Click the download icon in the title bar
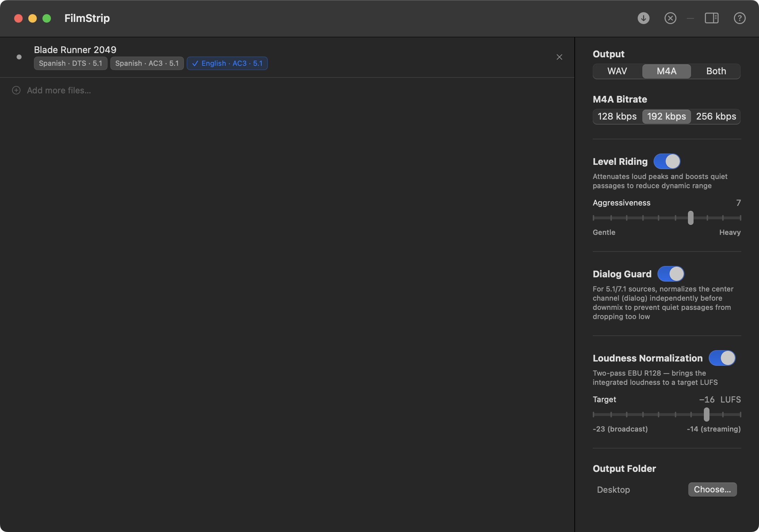The image size is (759, 532). pyautogui.click(x=643, y=18)
